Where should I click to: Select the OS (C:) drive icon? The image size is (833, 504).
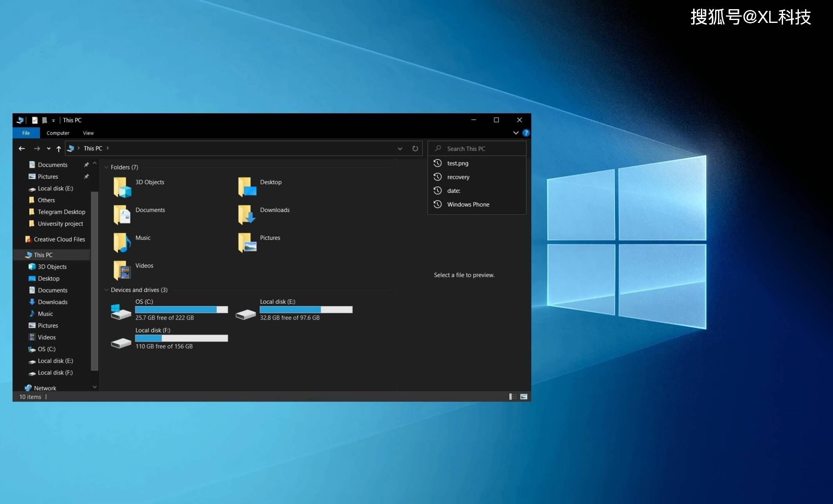point(121,311)
